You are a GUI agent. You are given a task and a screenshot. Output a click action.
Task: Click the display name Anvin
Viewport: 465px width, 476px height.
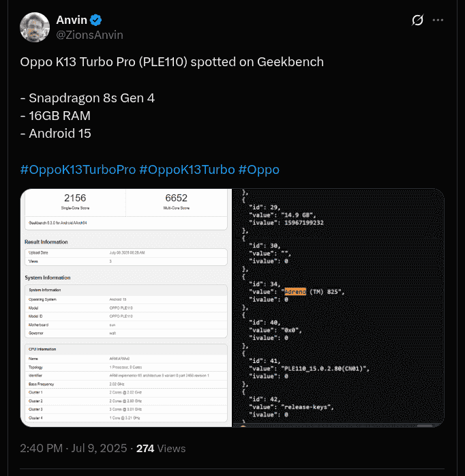(x=72, y=20)
